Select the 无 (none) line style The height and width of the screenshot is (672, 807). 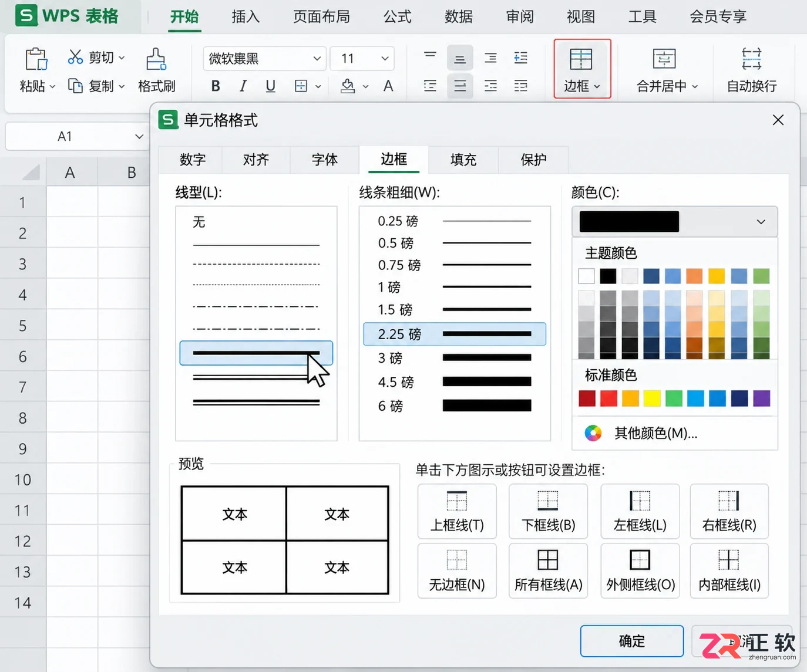pos(199,222)
